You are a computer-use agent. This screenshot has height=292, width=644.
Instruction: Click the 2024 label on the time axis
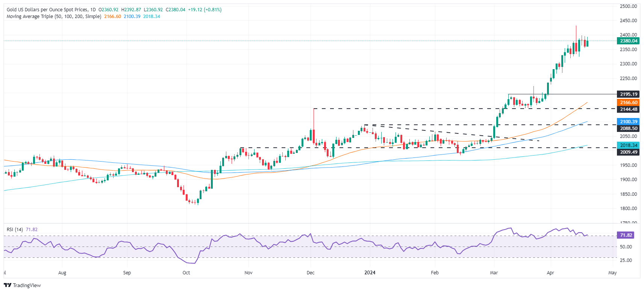[370, 272]
